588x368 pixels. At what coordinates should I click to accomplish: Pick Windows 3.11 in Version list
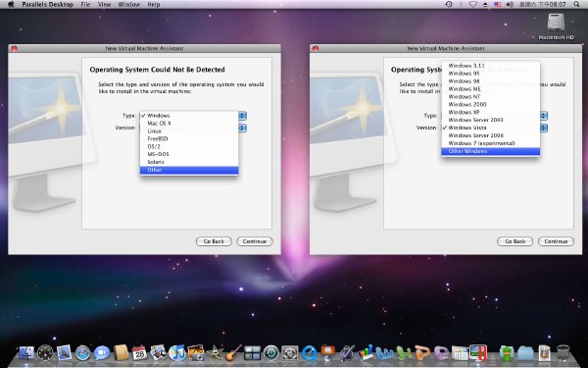coord(491,66)
